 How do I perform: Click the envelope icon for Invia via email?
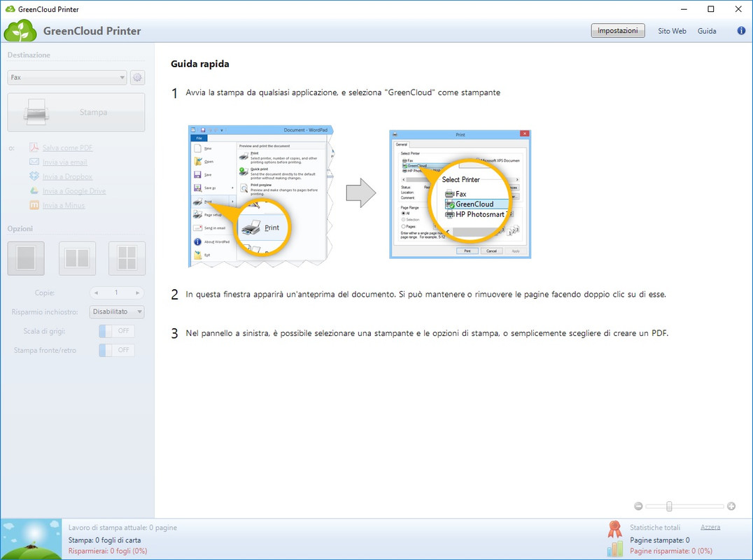click(34, 162)
